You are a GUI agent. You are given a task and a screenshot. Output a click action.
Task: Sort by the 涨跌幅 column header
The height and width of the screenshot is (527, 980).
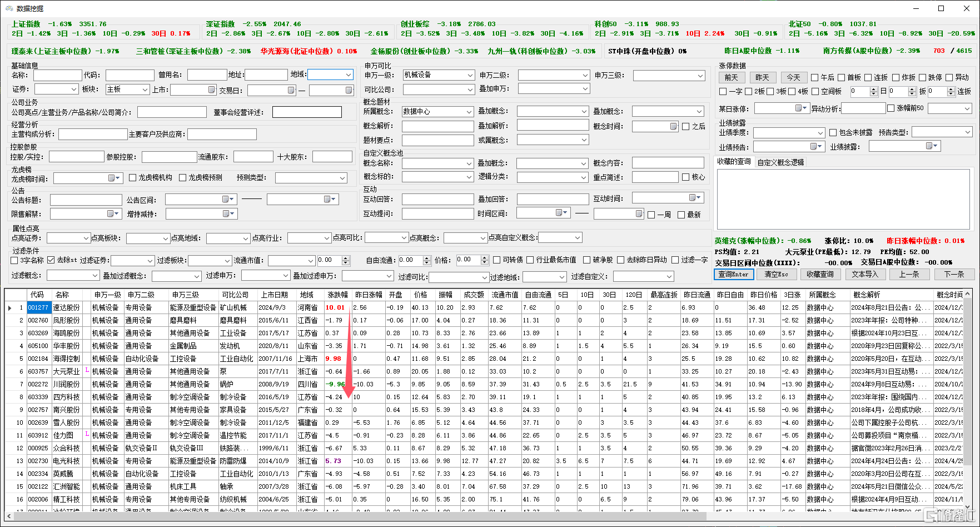pyautogui.click(x=337, y=295)
